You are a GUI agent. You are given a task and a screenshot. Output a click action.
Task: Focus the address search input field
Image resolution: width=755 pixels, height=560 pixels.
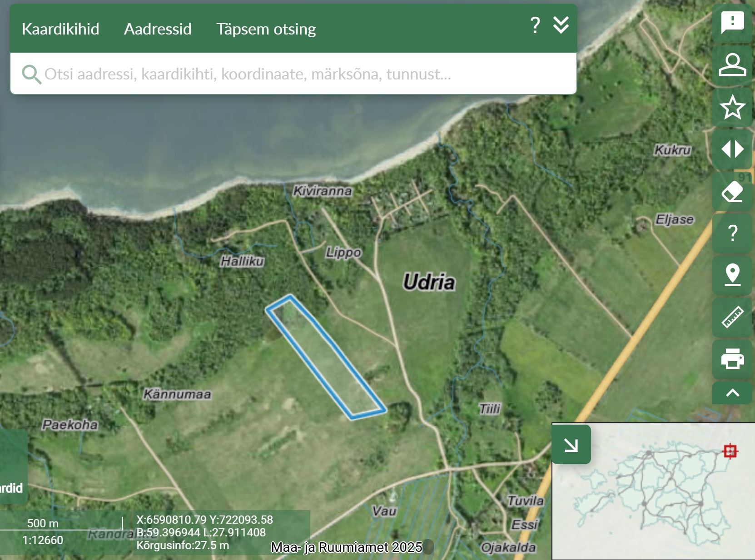[x=293, y=74]
